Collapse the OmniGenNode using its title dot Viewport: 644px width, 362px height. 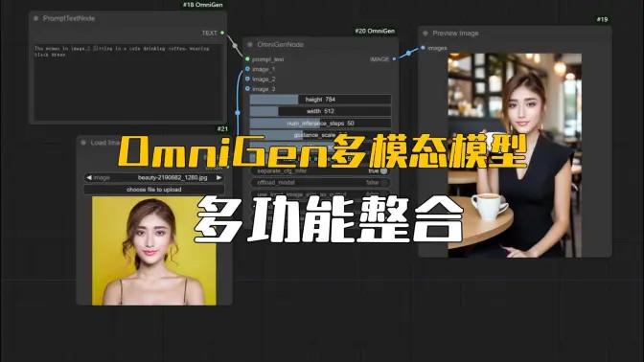pos(250,44)
